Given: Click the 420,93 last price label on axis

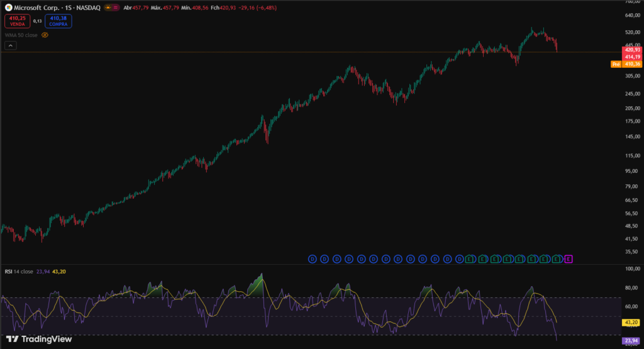Looking at the screenshot, I should click(x=631, y=50).
